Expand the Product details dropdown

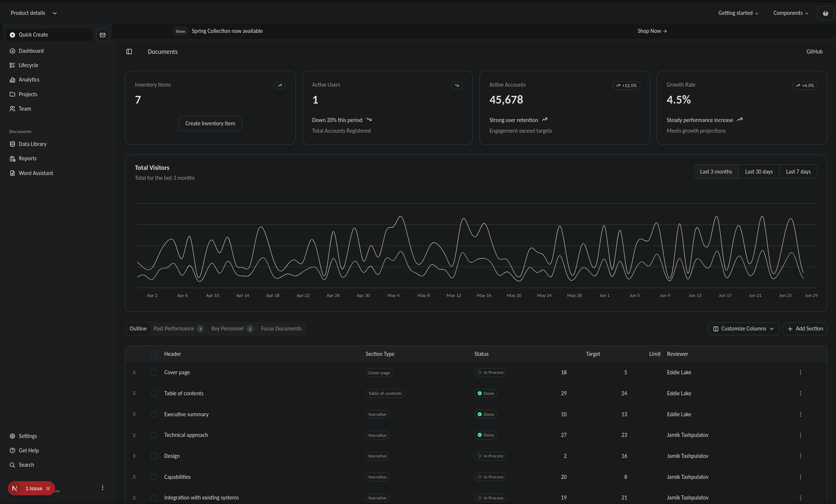tap(33, 13)
